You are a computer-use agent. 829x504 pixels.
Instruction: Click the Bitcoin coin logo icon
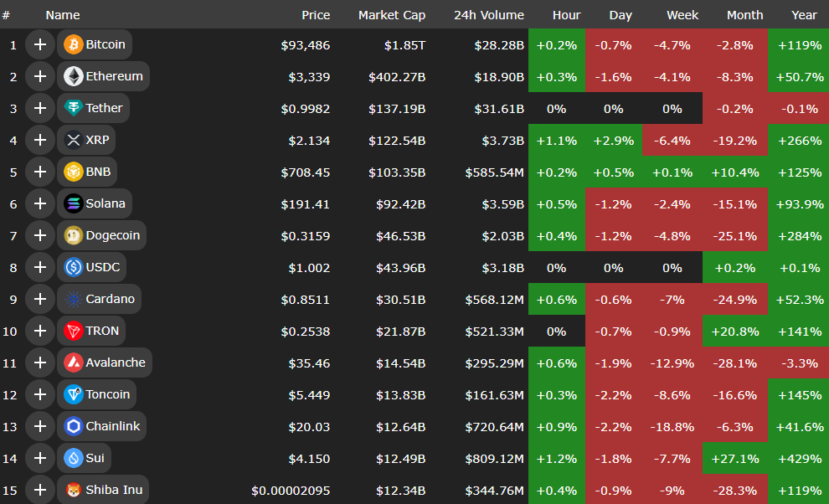pos(73,44)
